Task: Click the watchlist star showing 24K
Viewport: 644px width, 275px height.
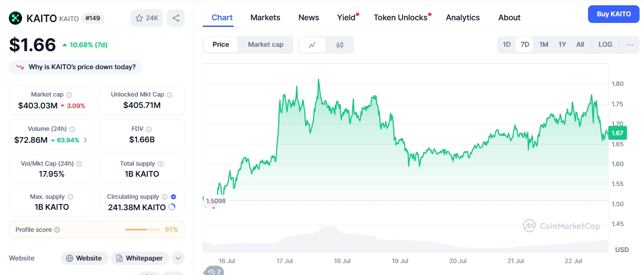Action: click(x=146, y=18)
